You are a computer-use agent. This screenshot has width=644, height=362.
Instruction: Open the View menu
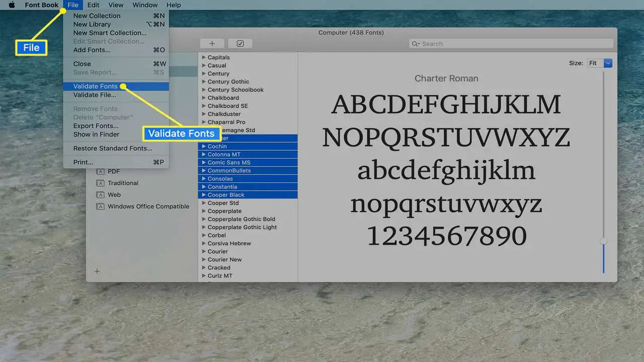(x=116, y=5)
